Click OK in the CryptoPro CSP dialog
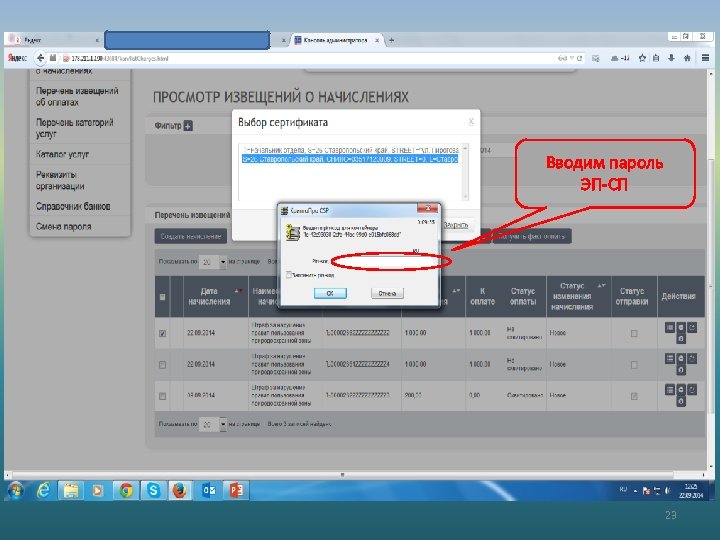The height and width of the screenshot is (540, 720). [330, 293]
